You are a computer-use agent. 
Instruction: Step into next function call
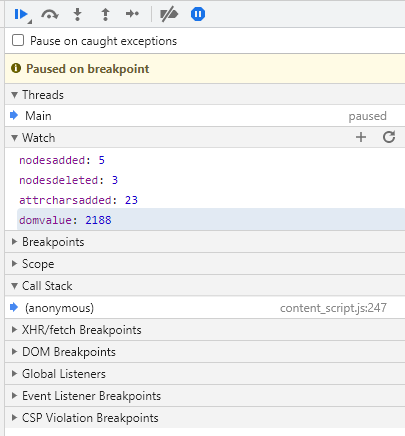click(77, 14)
